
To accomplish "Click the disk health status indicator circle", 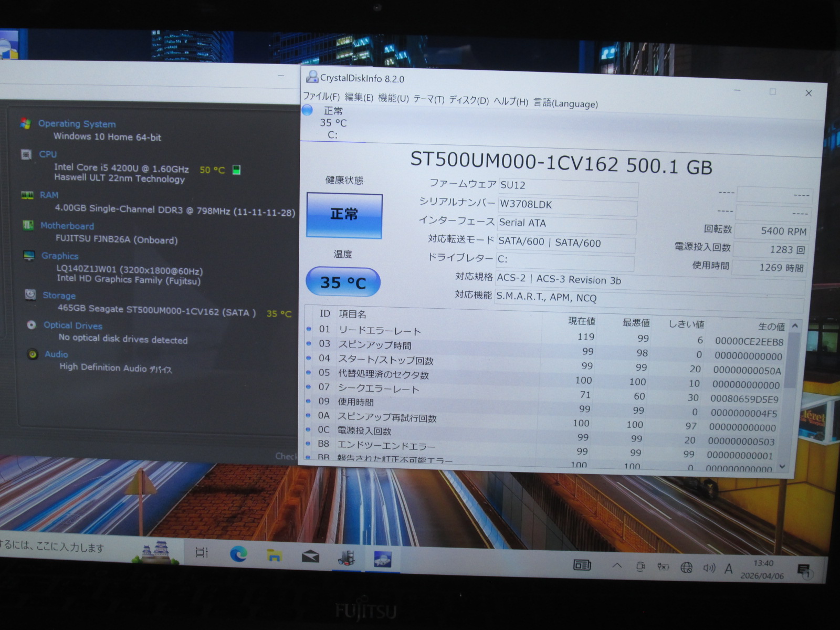I will tap(307, 110).
